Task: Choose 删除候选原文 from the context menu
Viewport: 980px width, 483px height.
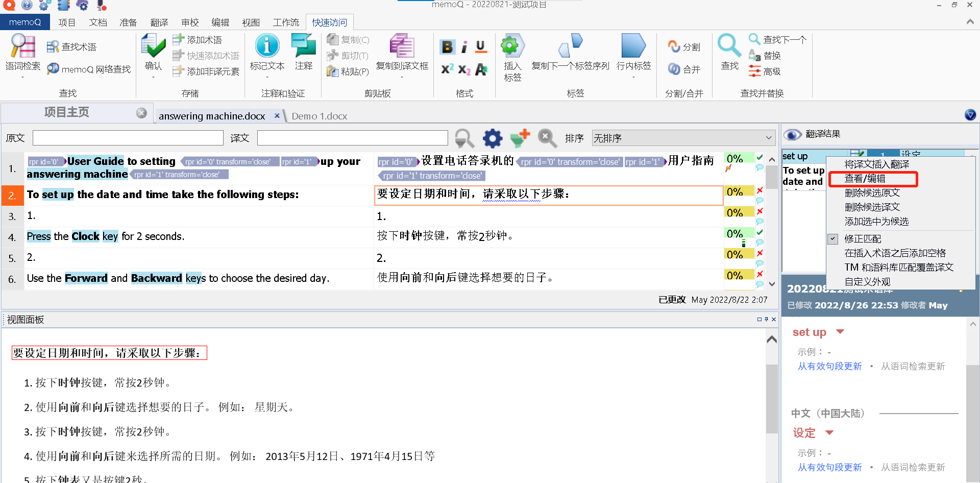Action: [872, 192]
